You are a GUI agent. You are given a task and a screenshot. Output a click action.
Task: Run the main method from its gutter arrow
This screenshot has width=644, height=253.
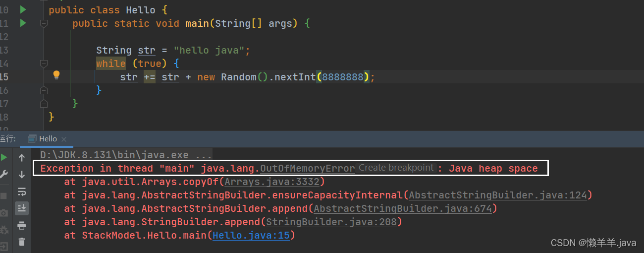pyautogui.click(x=23, y=23)
